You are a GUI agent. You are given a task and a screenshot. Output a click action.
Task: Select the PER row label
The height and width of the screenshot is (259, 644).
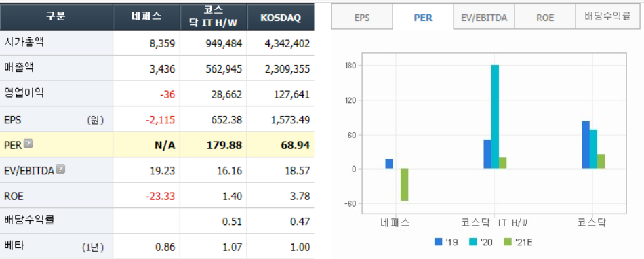[x=13, y=145]
